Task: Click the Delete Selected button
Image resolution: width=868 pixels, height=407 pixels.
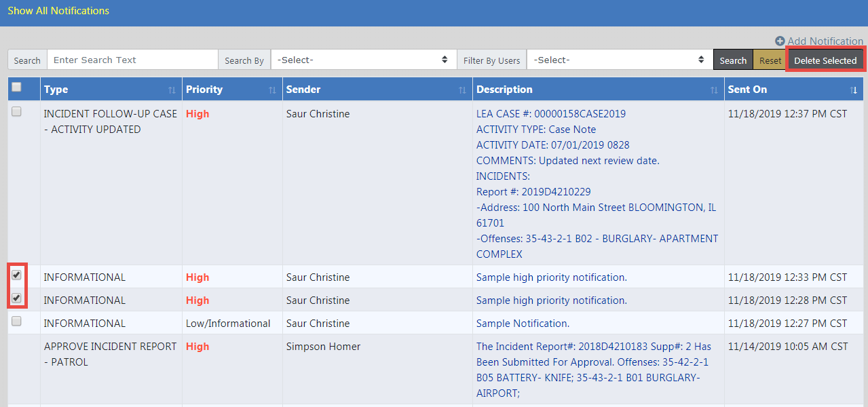Action: (x=825, y=60)
